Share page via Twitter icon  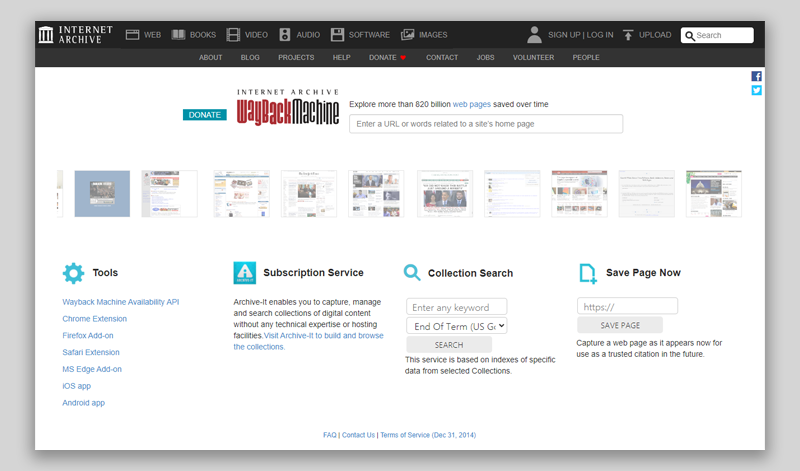click(757, 90)
